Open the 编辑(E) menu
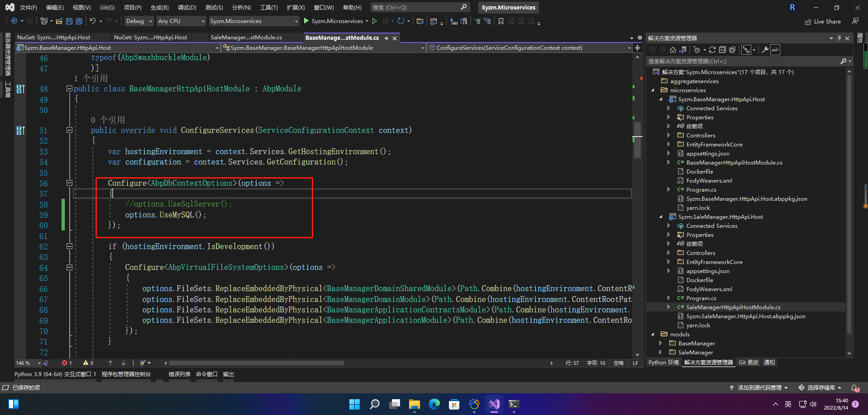 pos(55,7)
